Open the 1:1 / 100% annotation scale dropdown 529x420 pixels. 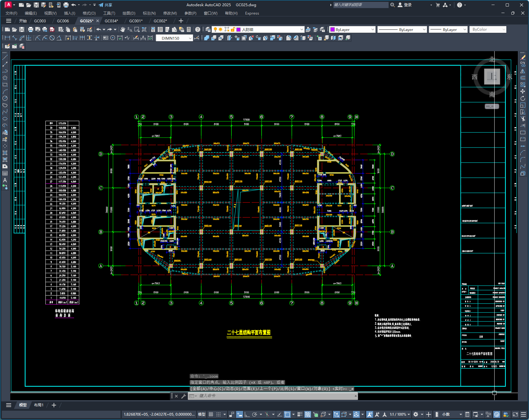pos(400,414)
